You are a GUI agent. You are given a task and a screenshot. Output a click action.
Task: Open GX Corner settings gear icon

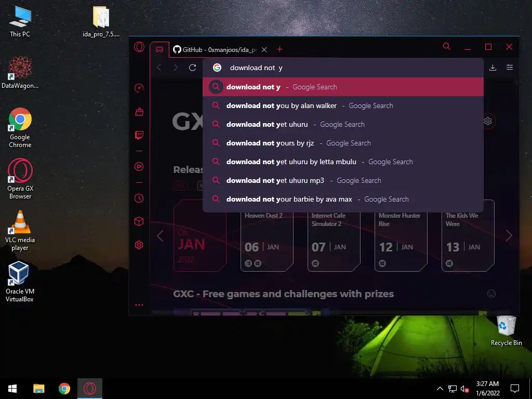click(488, 121)
